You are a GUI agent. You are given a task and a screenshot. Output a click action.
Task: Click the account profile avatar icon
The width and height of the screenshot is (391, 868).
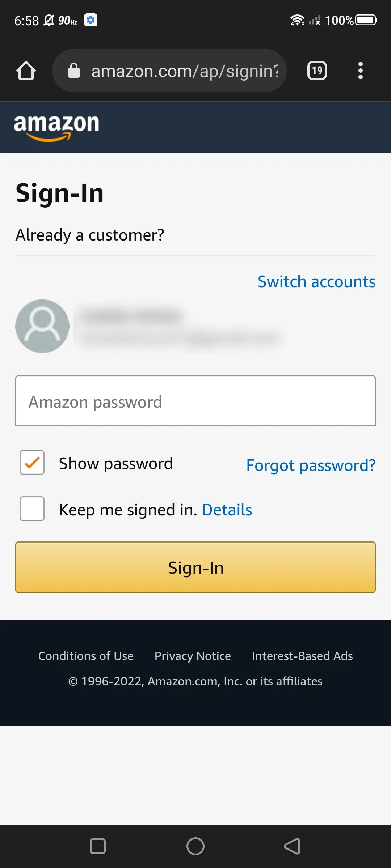pos(42,326)
